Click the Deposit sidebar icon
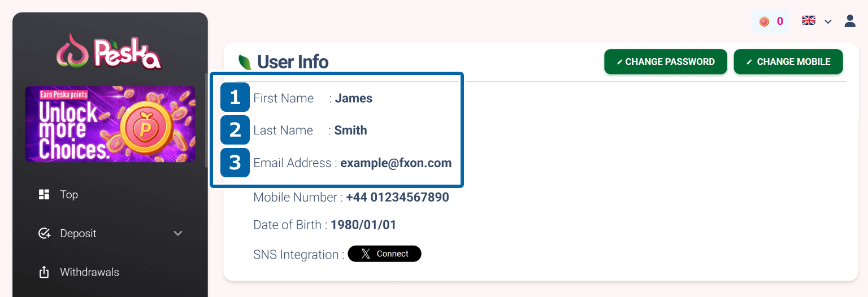Viewport: 868px width, 297px height. (44, 233)
